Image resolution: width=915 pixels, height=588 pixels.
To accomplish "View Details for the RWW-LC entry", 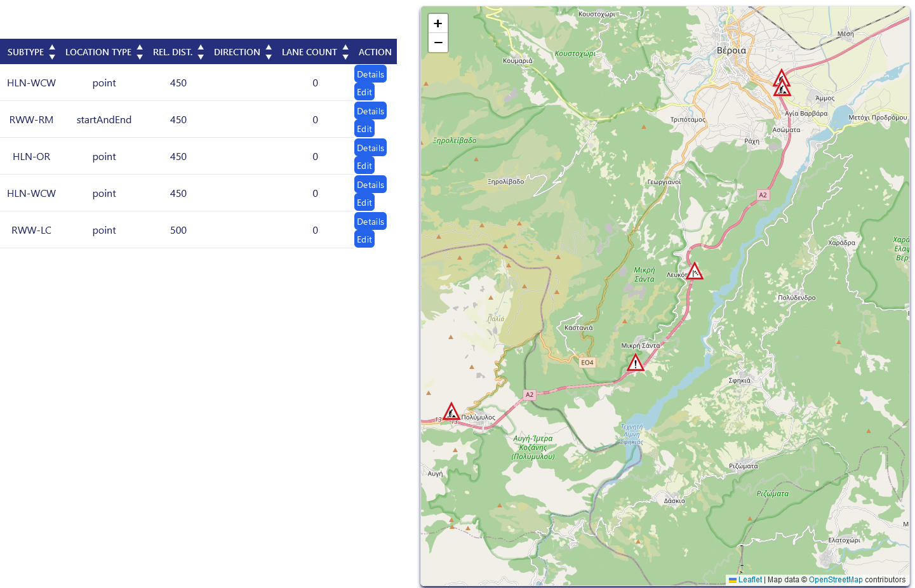I will tap(370, 222).
